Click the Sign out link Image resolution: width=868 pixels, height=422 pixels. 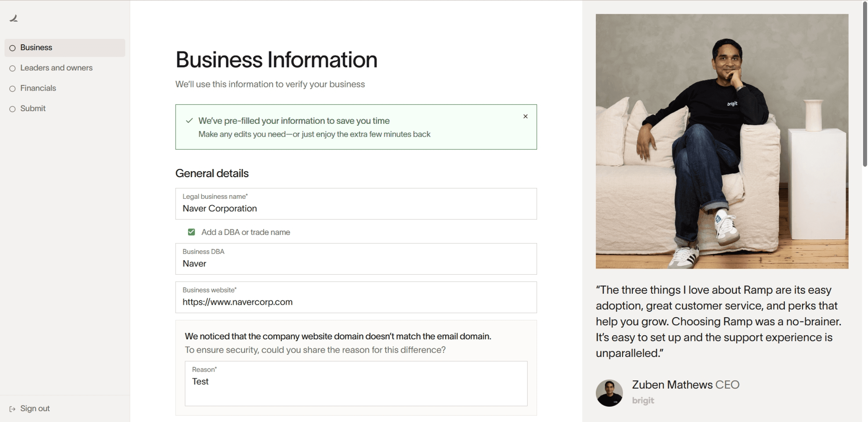35,408
